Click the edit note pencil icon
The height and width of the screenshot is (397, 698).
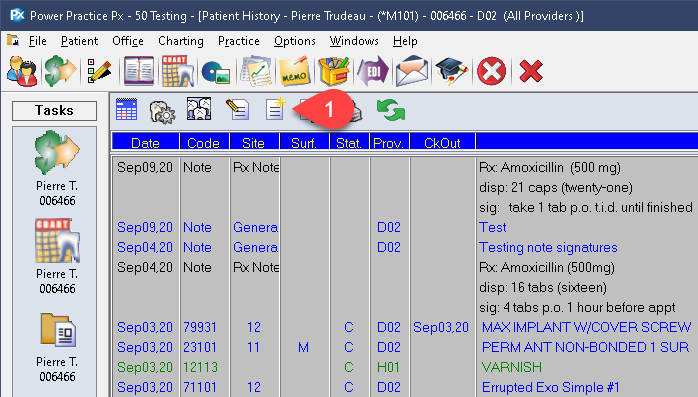237,109
